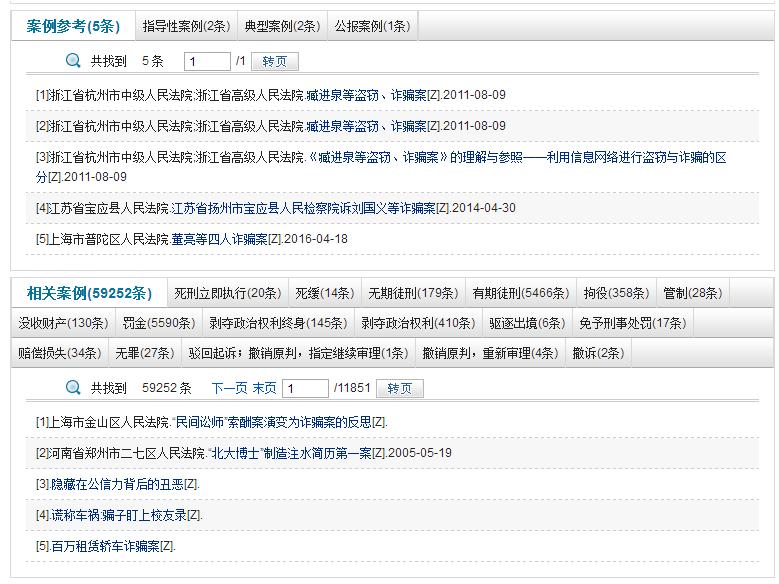
Task: Open "民间讼师"索酬案演变为诈骗案的反思
Action: pos(272,422)
